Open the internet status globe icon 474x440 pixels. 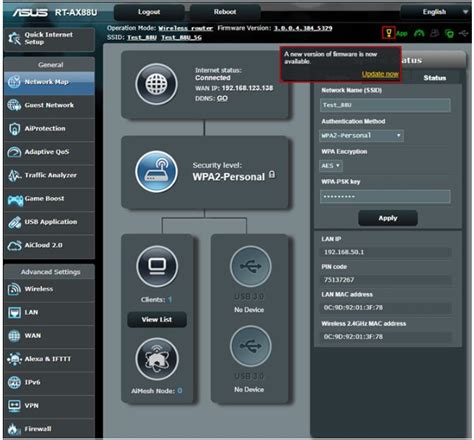point(156,84)
